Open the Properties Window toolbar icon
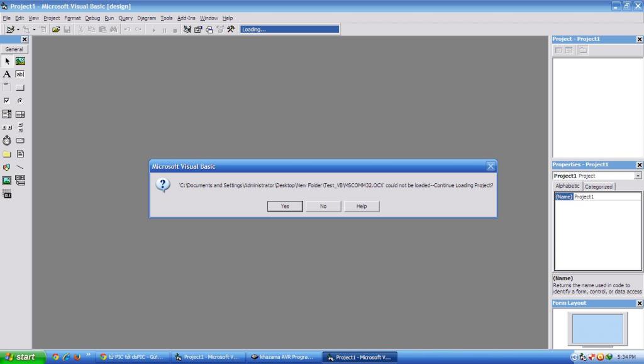 (198, 29)
